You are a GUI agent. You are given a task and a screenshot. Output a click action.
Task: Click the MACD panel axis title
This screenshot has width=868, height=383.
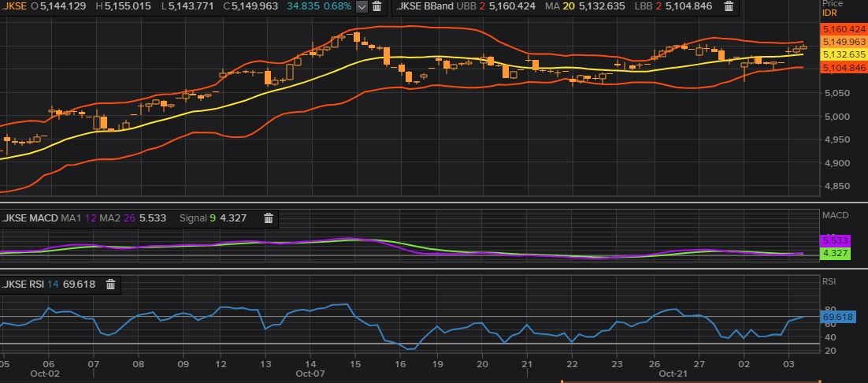coord(836,215)
